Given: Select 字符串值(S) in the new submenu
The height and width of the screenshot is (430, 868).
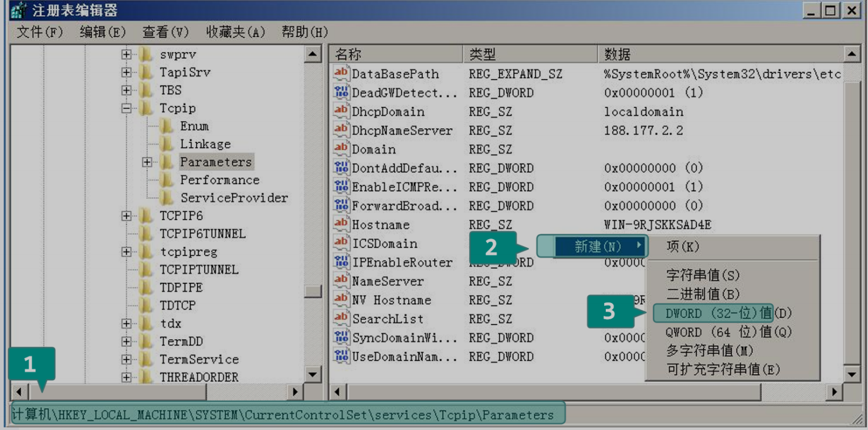Looking at the screenshot, I should tap(703, 275).
